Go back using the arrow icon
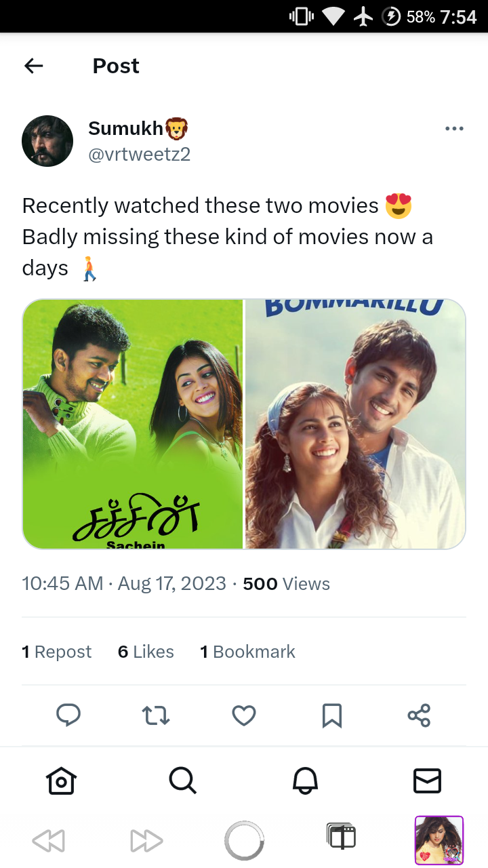The height and width of the screenshot is (868, 488). 33,66
